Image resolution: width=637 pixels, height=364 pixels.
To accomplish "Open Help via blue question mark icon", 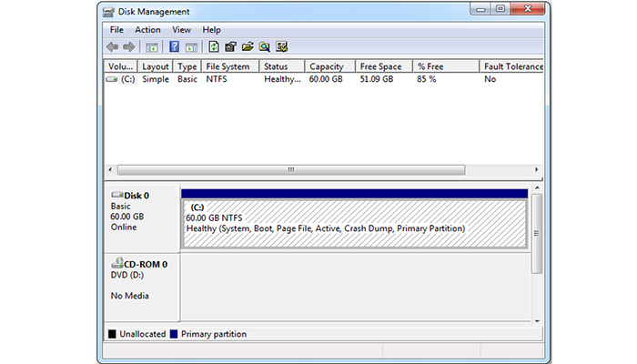I will (174, 47).
